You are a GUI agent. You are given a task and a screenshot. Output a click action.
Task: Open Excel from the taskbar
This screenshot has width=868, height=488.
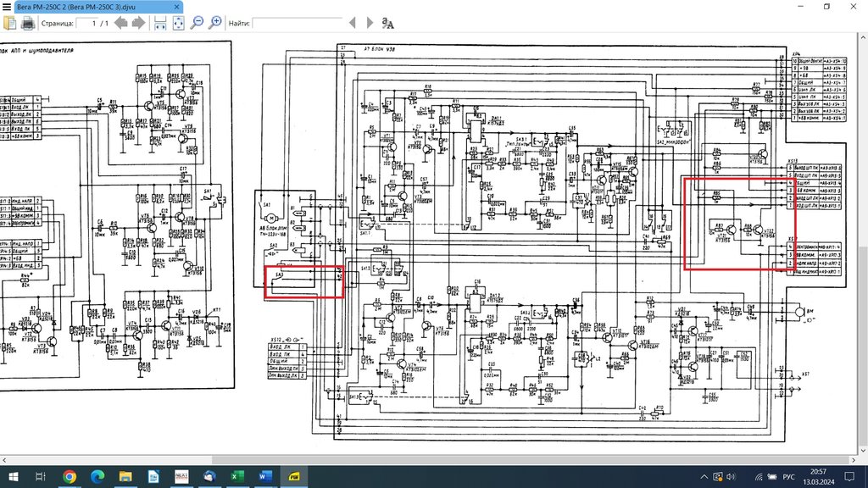coord(237,476)
